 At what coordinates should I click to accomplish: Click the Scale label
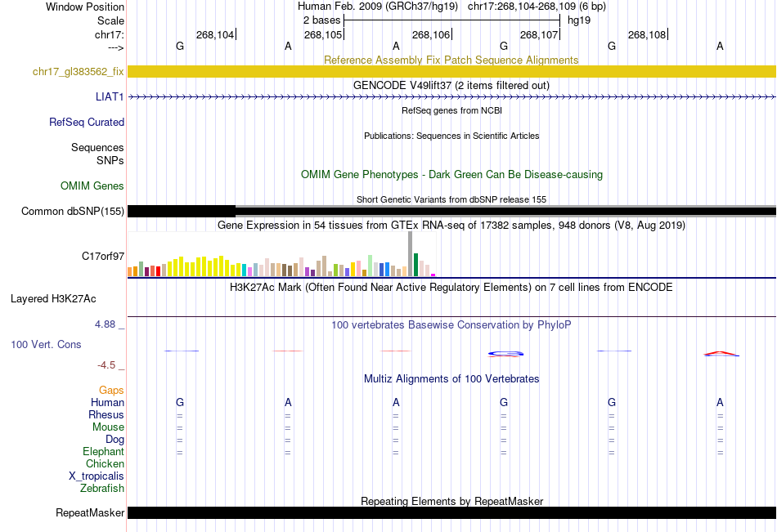click(110, 20)
